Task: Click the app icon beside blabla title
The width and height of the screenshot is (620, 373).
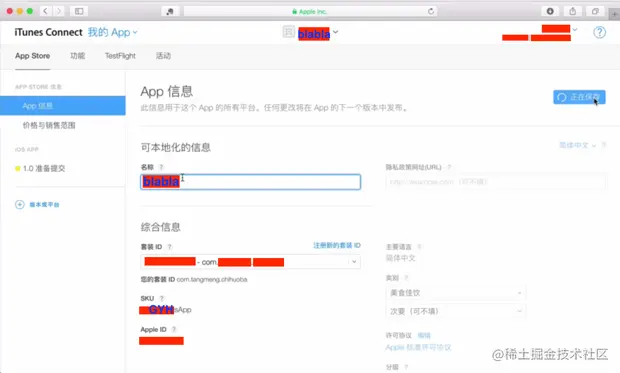Action: coord(289,32)
